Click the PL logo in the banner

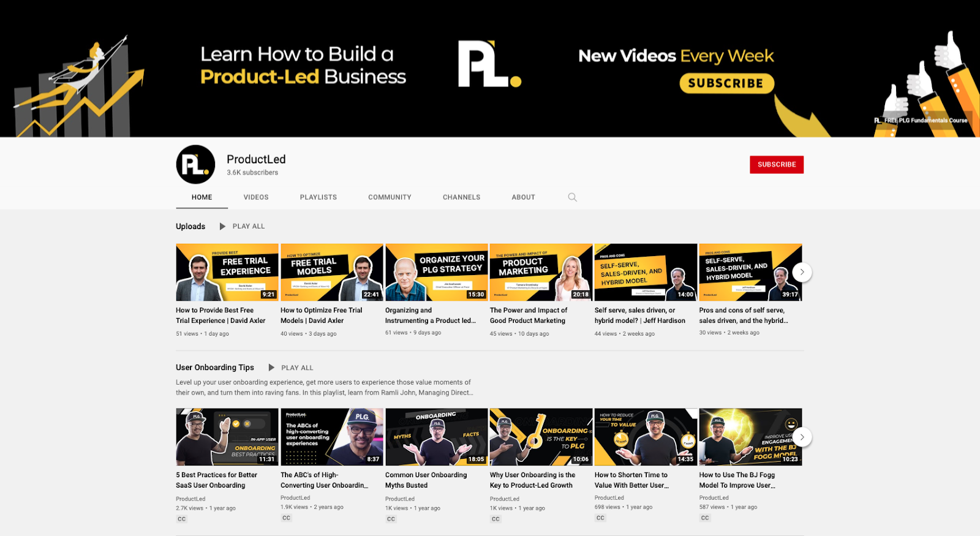coord(489,64)
